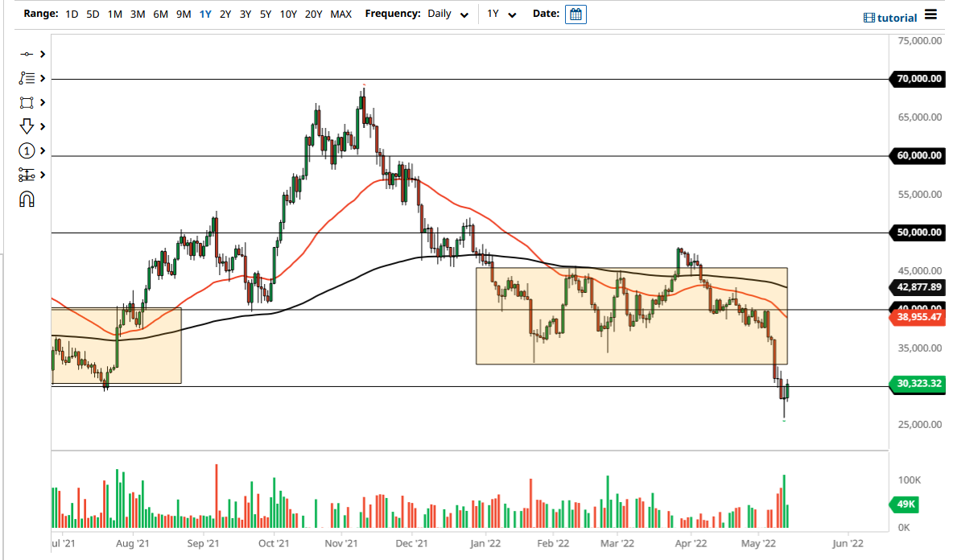The height and width of the screenshot is (560, 953).
Task: Activate the MAX range option
Action: pos(340,14)
